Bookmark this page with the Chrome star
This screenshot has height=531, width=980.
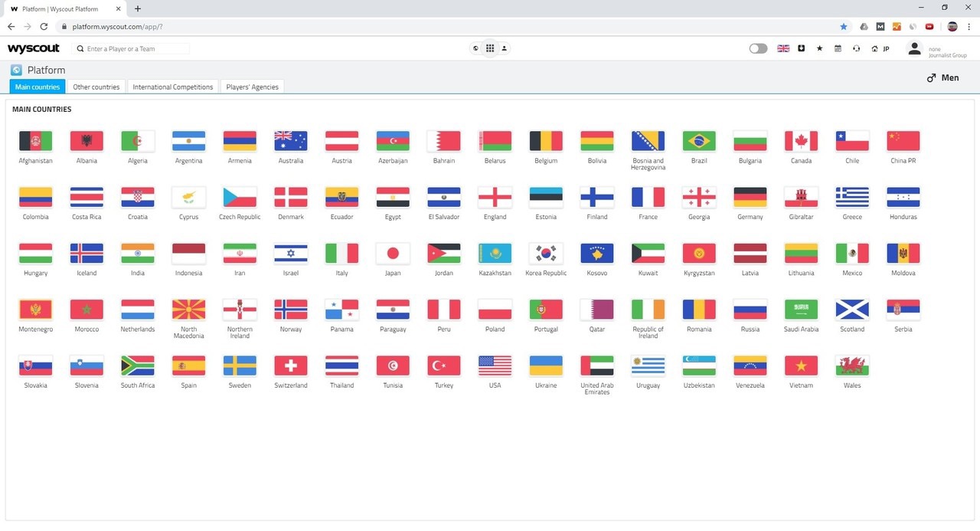[844, 26]
